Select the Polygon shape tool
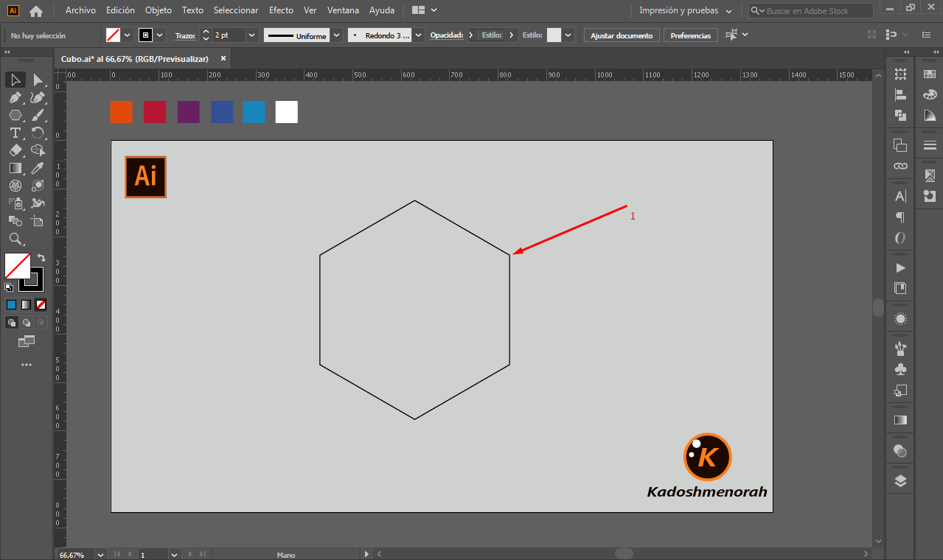Screen dimensions: 943x560 [15, 115]
